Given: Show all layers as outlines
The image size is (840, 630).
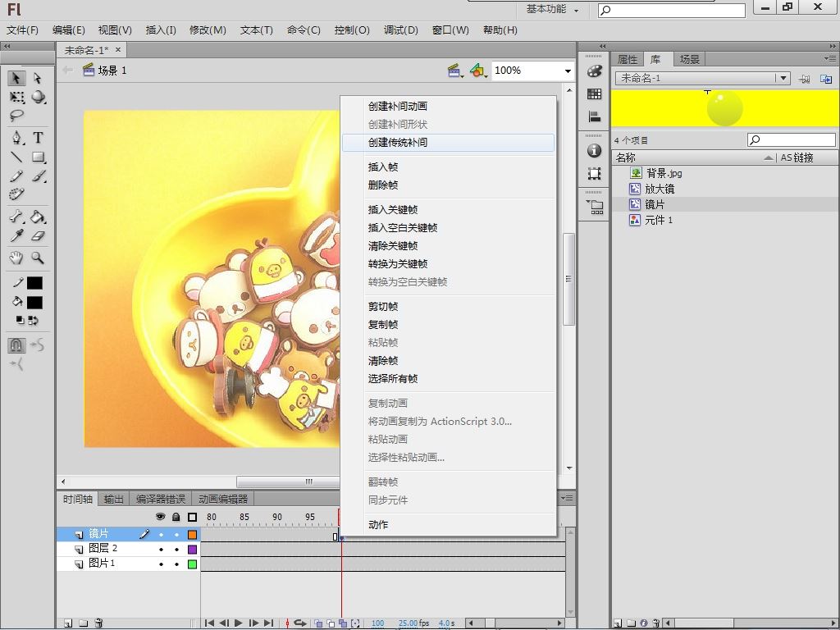Looking at the screenshot, I should [192, 517].
